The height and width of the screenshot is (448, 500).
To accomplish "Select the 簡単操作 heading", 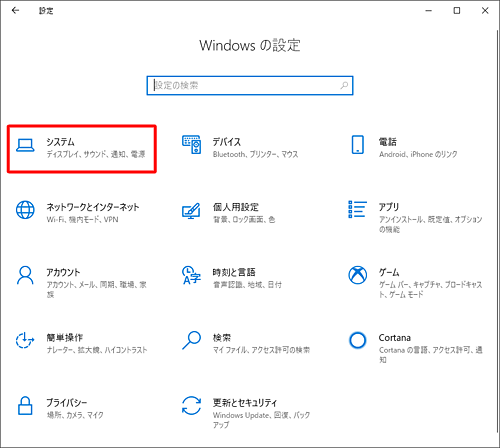I will [x=64, y=338].
